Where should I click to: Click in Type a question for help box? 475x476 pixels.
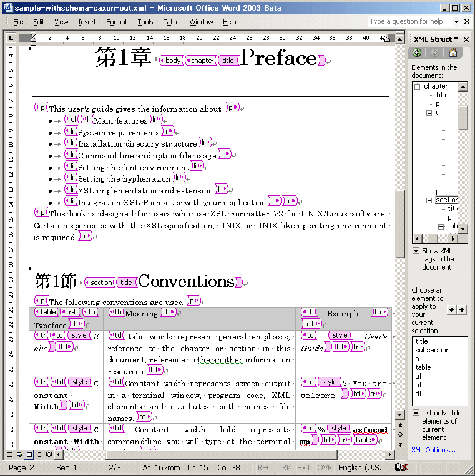pyautogui.click(x=409, y=22)
